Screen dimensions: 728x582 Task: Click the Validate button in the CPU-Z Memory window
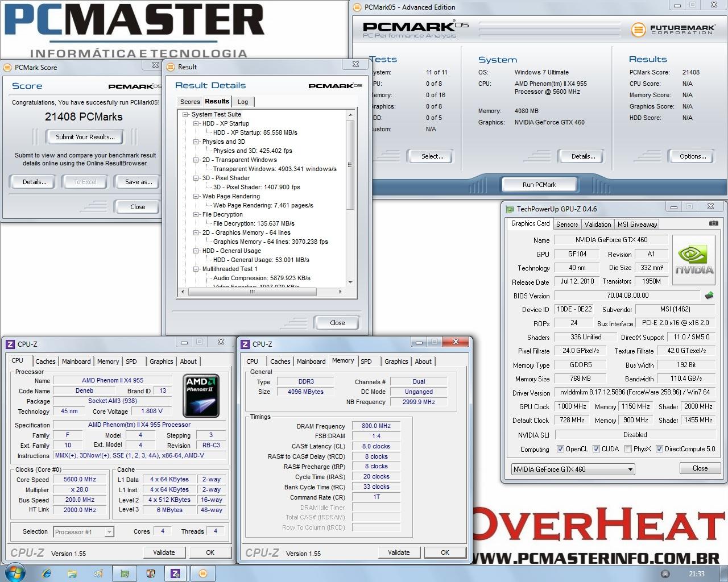tap(399, 552)
